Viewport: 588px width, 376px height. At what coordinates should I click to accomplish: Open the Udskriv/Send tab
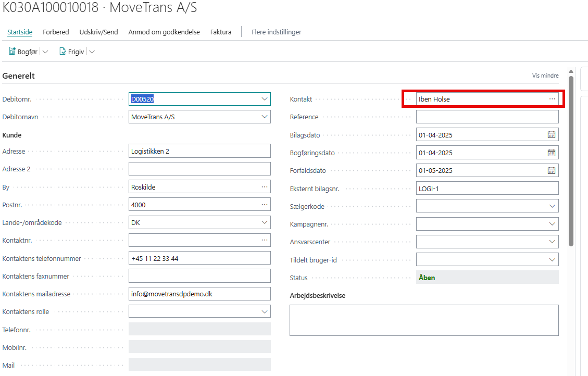pos(98,32)
